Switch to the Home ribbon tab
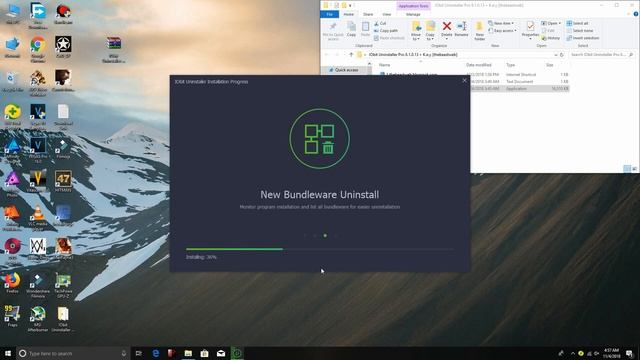 (349, 14)
